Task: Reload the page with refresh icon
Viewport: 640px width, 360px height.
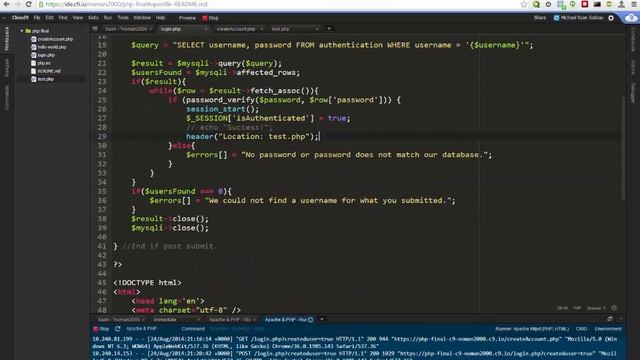Action: coord(29,4)
